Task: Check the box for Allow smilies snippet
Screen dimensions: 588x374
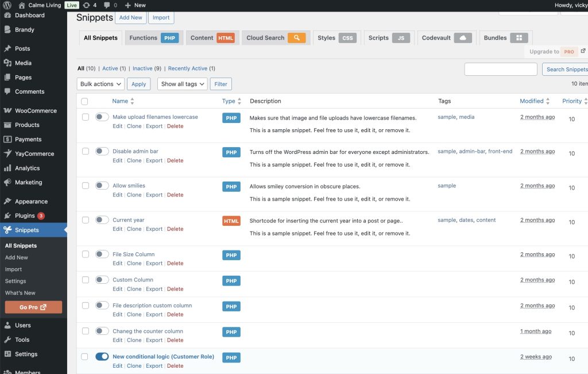Action: tap(85, 186)
